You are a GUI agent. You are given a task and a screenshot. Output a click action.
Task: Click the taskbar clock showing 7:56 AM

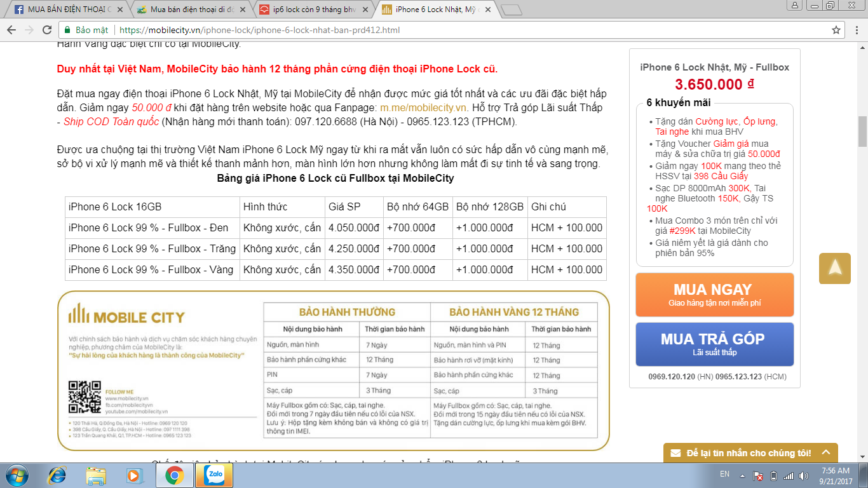[834, 475]
